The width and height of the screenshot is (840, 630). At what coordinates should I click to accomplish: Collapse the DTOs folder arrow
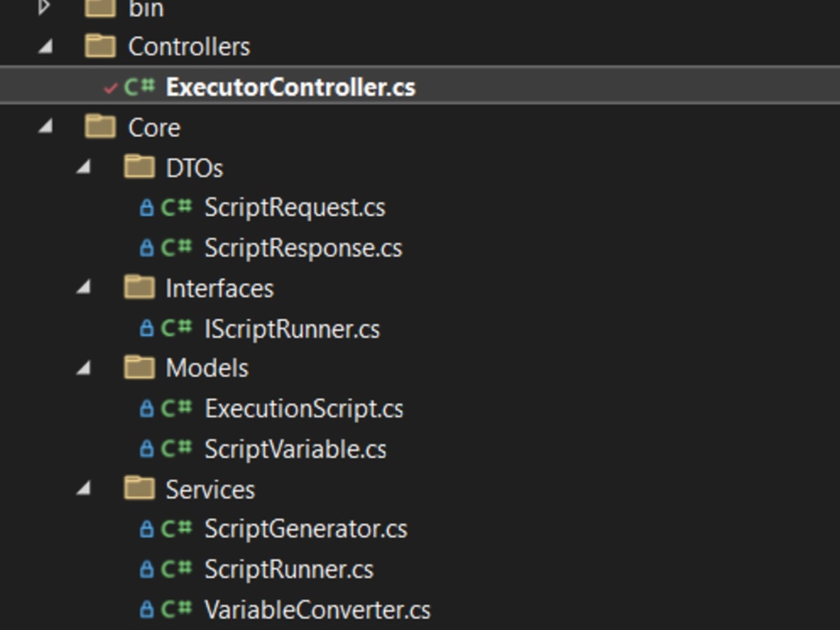(83, 168)
